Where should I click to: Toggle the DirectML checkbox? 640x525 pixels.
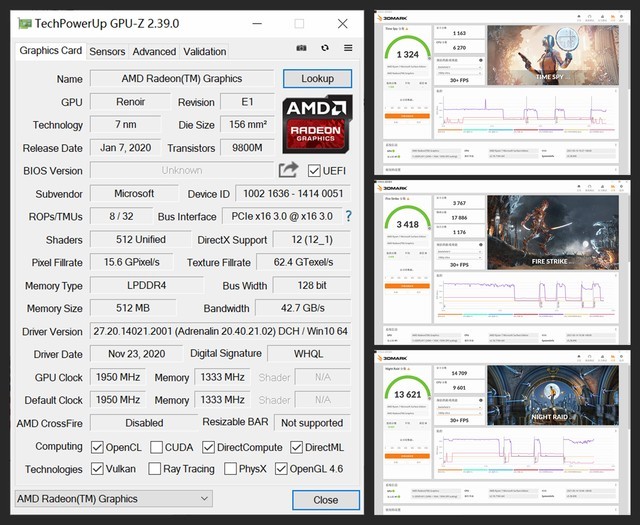(x=296, y=447)
